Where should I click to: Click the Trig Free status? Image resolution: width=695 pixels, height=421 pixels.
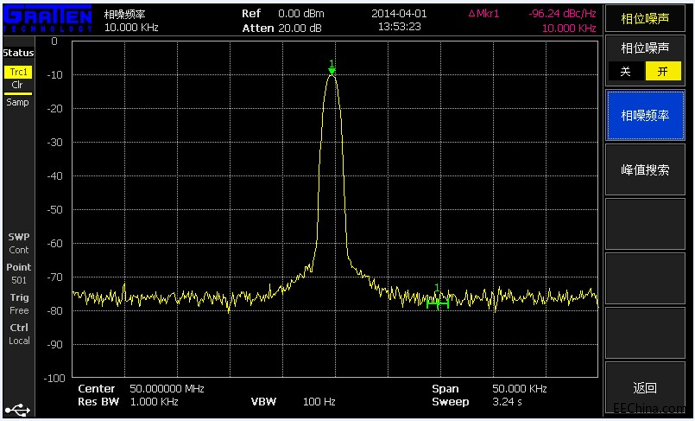tap(19, 304)
